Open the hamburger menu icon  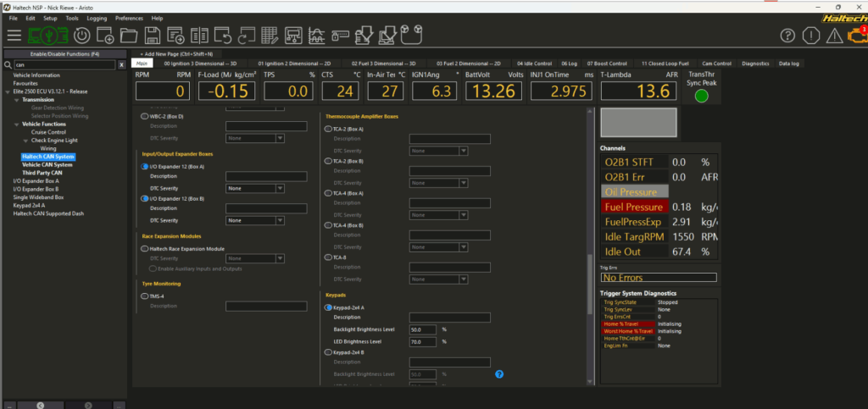14,36
